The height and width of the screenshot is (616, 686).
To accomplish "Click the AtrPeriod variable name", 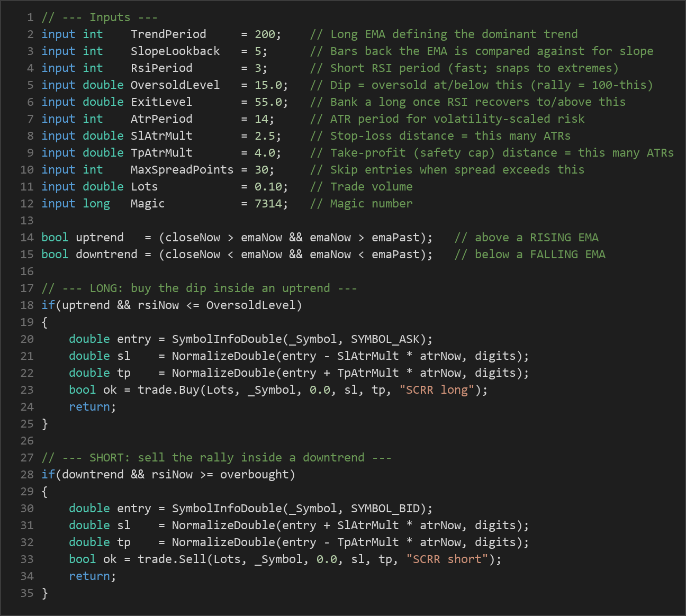I will [x=161, y=119].
